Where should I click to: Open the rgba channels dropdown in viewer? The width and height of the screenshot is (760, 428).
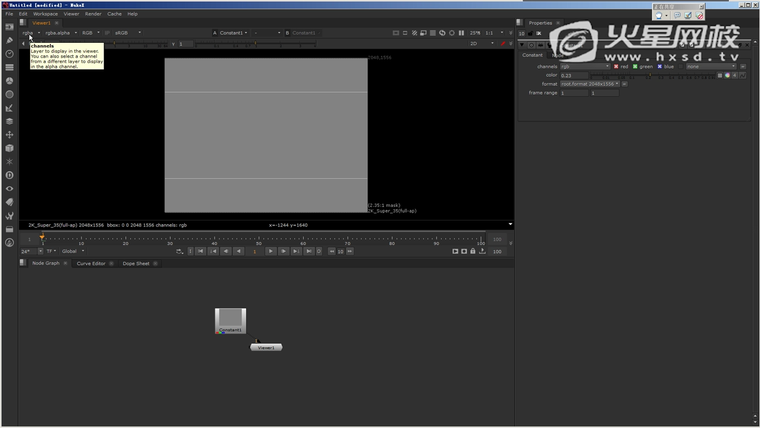tap(30, 33)
